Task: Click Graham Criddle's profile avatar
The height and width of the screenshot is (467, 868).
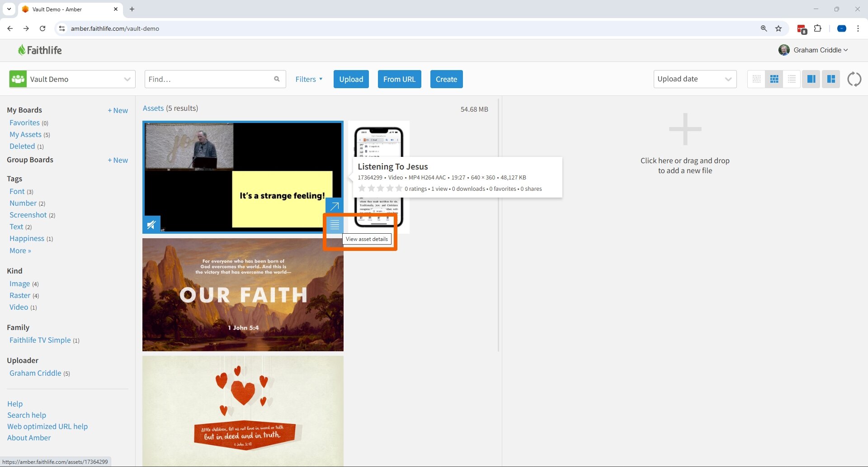Action: [x=784, y=50]
